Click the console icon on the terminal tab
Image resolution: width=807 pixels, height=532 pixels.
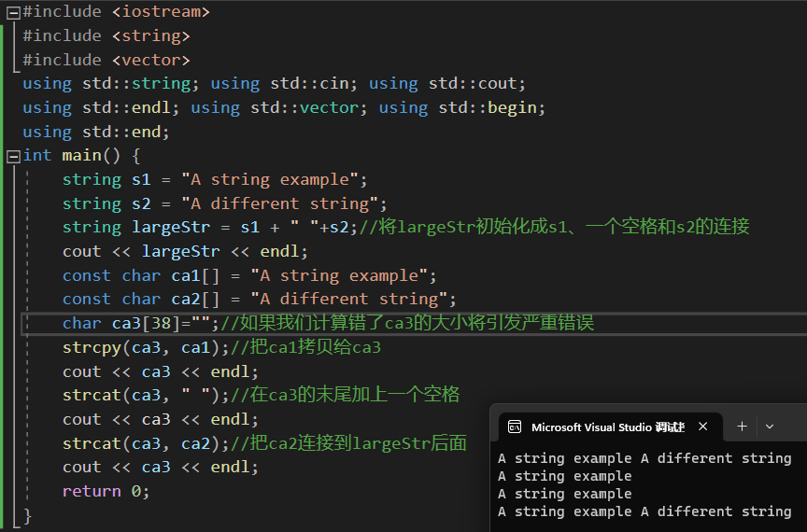point(514,427)
